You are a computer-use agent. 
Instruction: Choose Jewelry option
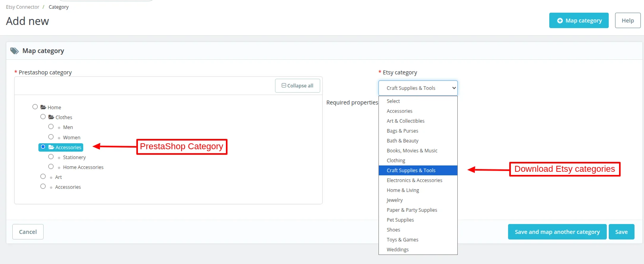(418, 200)
